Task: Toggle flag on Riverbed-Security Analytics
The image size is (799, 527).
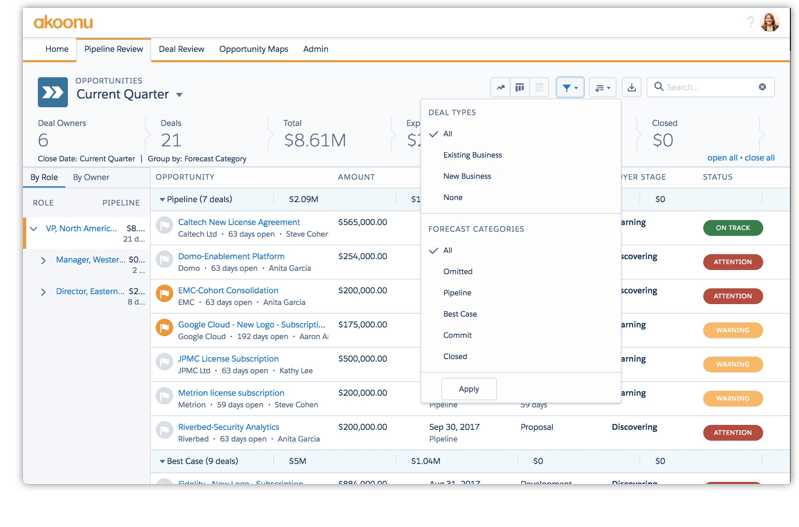Action: 164,430
